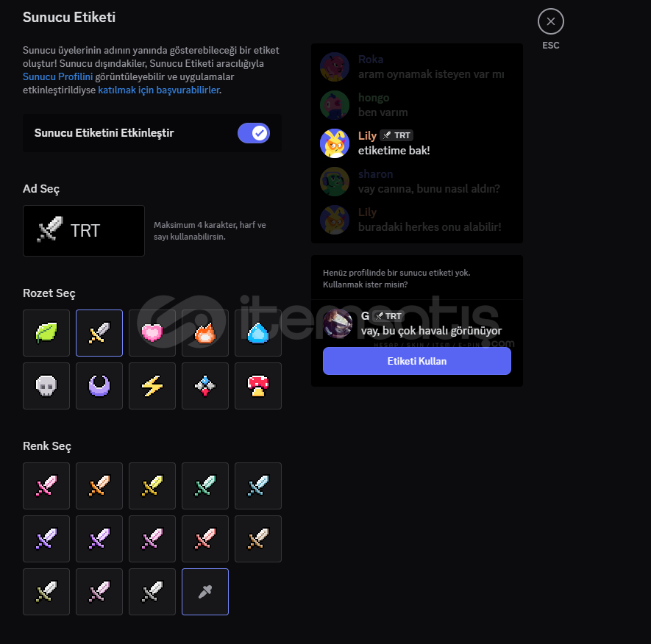Image resolution: width=651 pixels, height=644 pixels.
Task: Select the purple crescent moon badge
Action: [x=99, y=386]
